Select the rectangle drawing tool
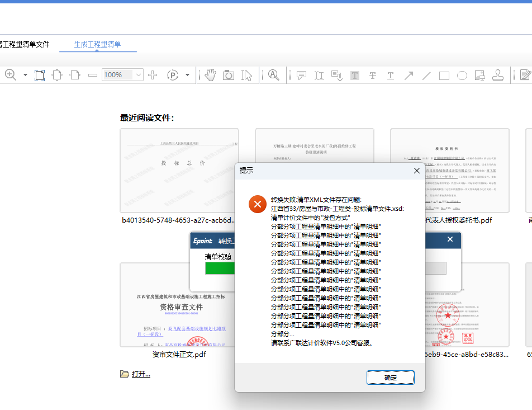The image size is (532, 410). (x=444, y=76)
